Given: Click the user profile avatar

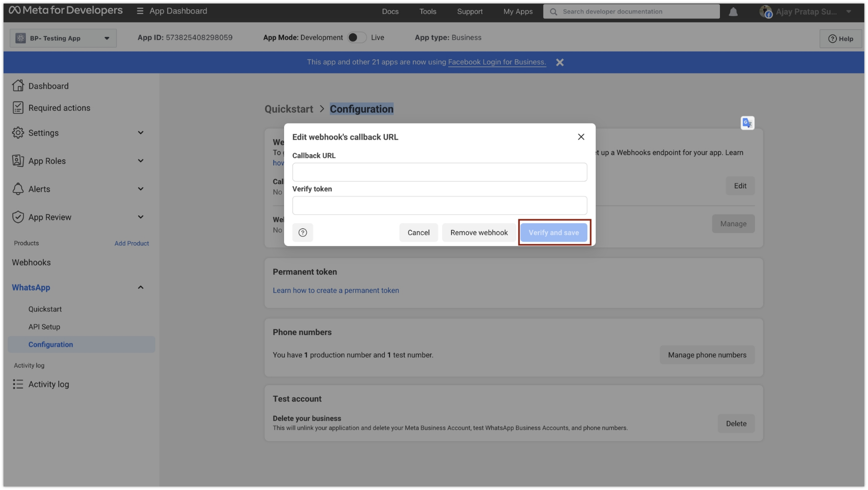Looking at the screenshot, I should [766, 12].
